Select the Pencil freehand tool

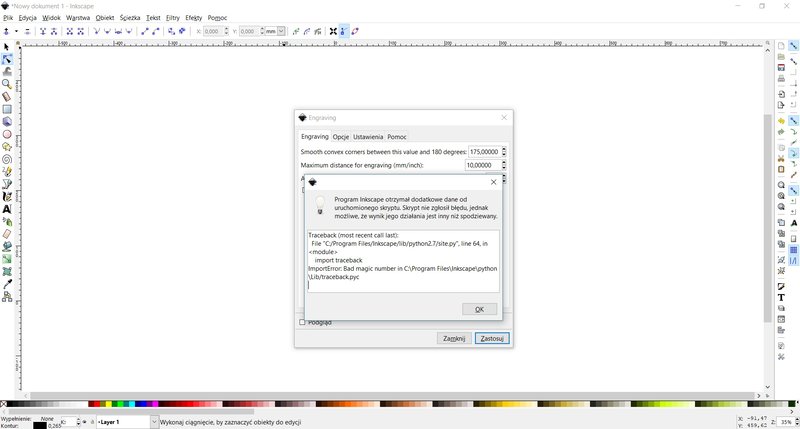(x=7, y=171)
